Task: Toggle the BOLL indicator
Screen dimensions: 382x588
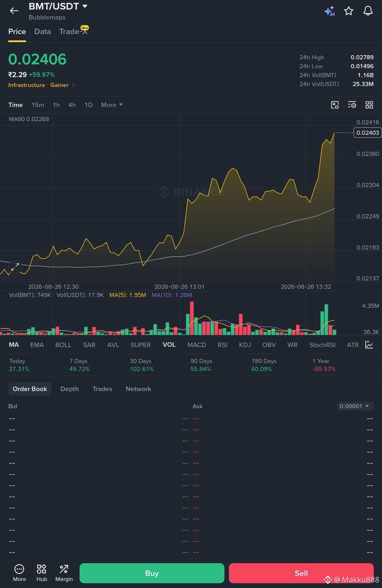Action: (x=63, y=345)
